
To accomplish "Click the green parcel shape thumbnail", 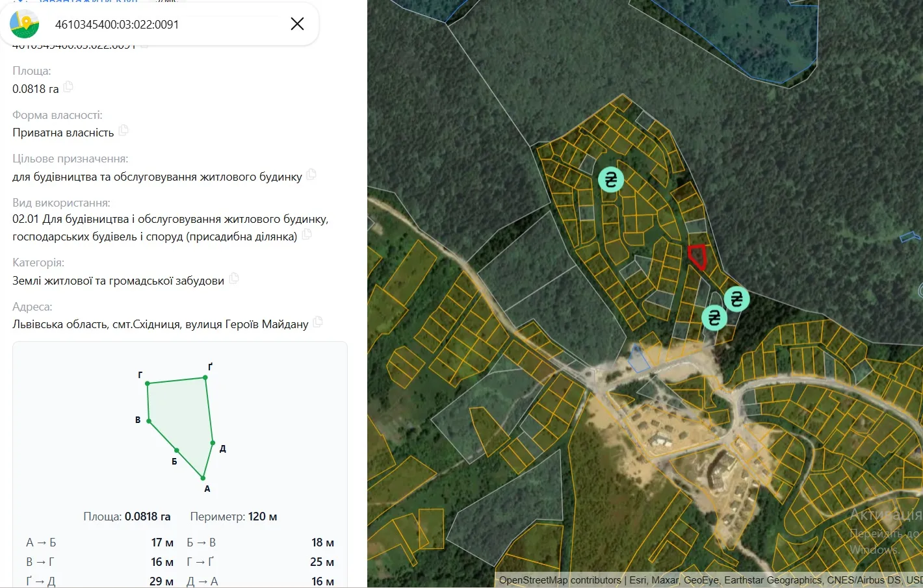I will 181,428.
